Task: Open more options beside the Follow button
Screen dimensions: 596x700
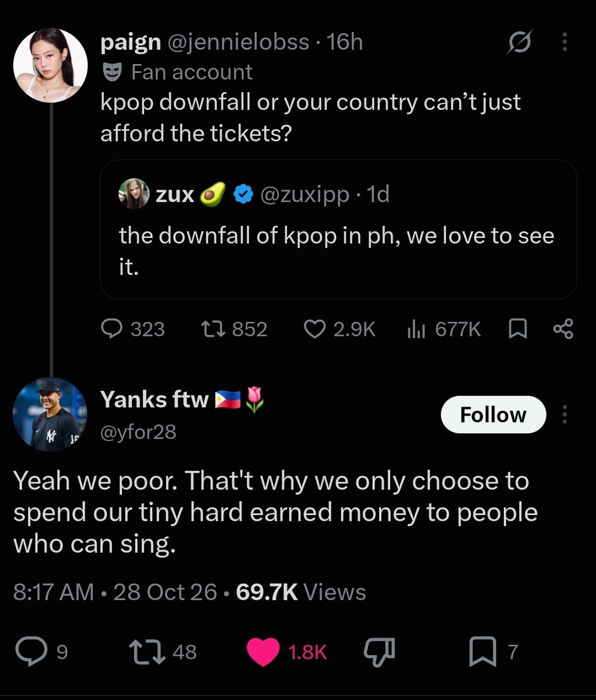Action: [x=564, y=415]
